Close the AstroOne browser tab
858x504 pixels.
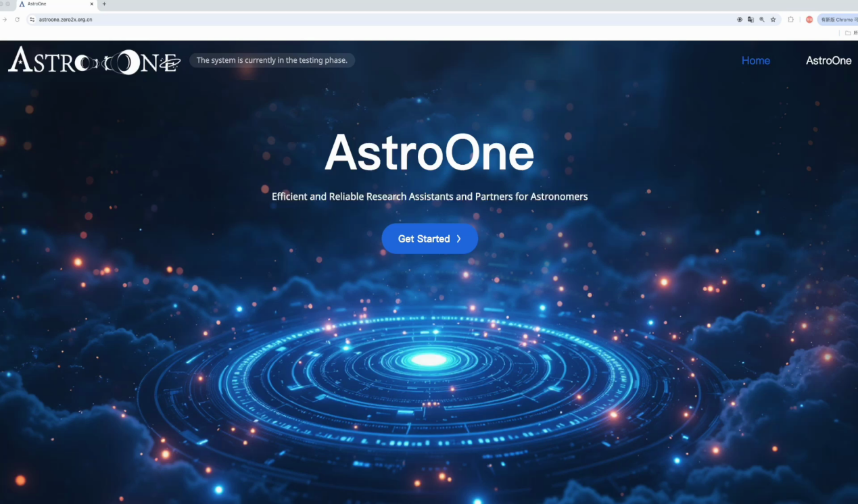(92, 4)
